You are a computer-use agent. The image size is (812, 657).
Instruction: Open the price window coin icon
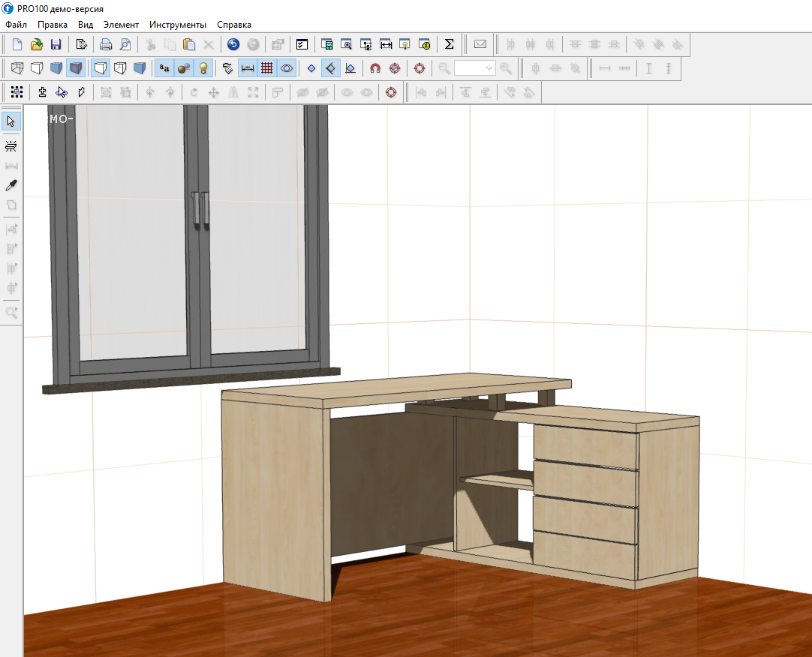425,44
